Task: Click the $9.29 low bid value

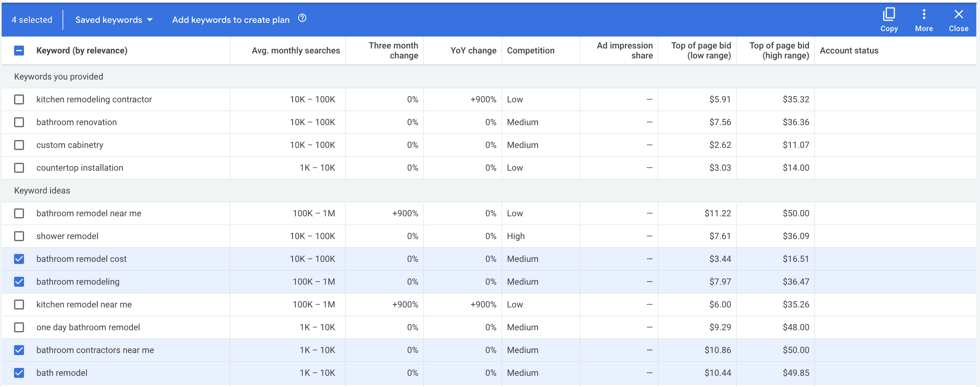Action: tap(720, 327)
